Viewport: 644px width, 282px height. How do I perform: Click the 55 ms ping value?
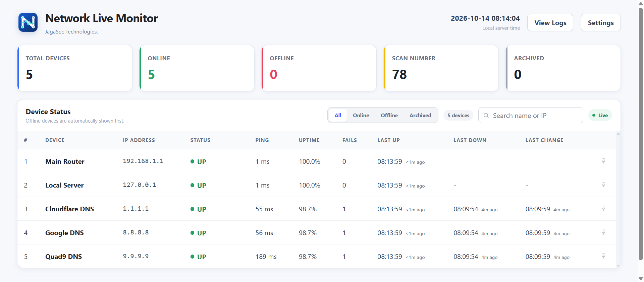click(264, 209)
